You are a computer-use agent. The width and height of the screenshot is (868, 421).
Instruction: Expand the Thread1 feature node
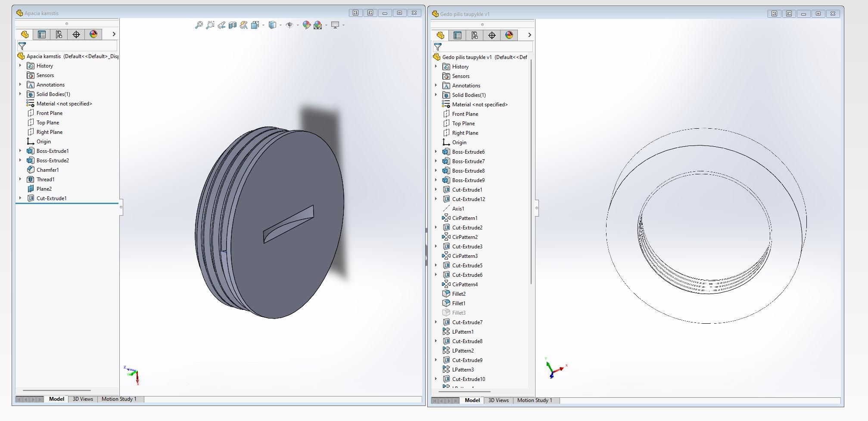(x=19, y=179)
